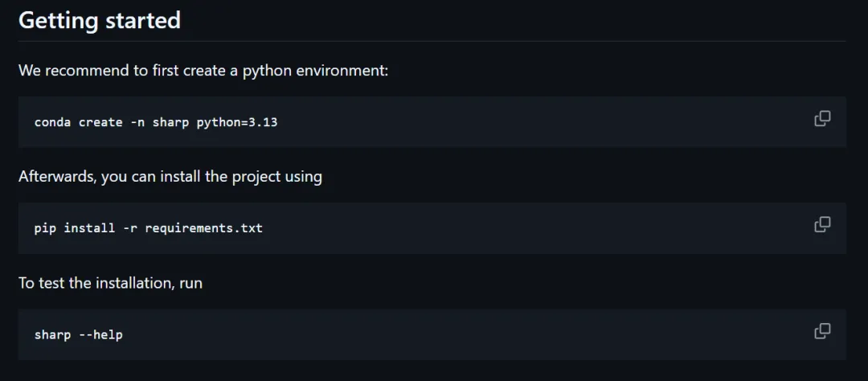Click the divider line under Getting started
Viewport: 868px width, 381px height.
pyautogui.click(x=432, y=40)
